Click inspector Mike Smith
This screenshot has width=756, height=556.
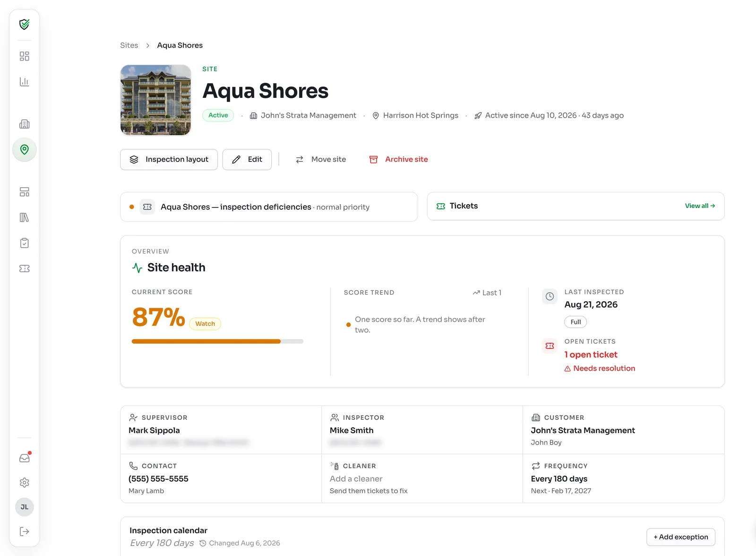point(352,431)
